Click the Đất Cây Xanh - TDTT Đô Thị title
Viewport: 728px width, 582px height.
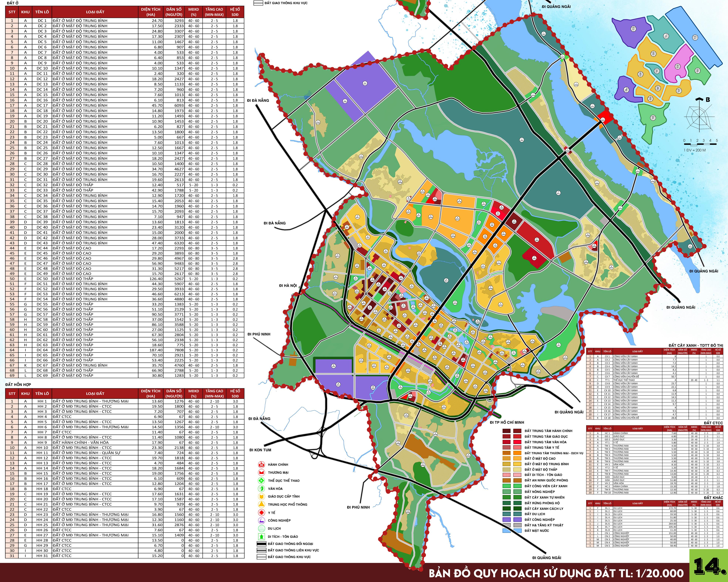pyautogui.click(x=696, y=345)
